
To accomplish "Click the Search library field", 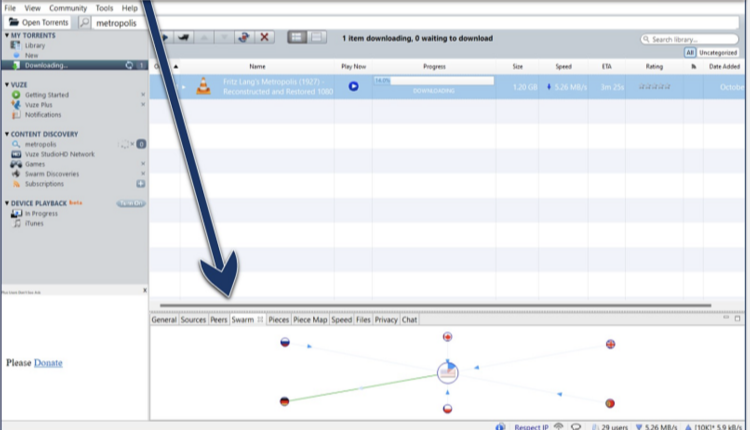I will [689, 39].
